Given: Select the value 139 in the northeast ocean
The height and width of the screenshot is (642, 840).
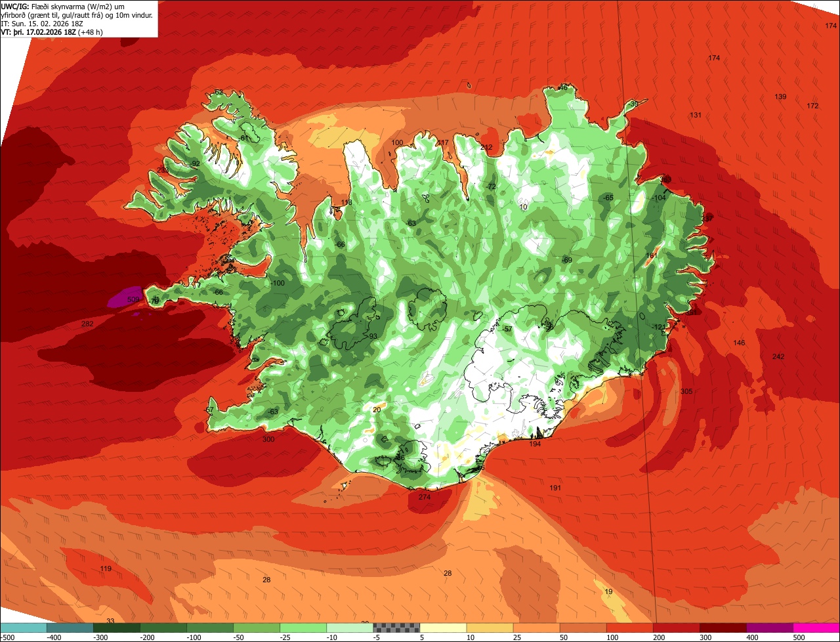Looking at the screenshot, I should [780, 97].
